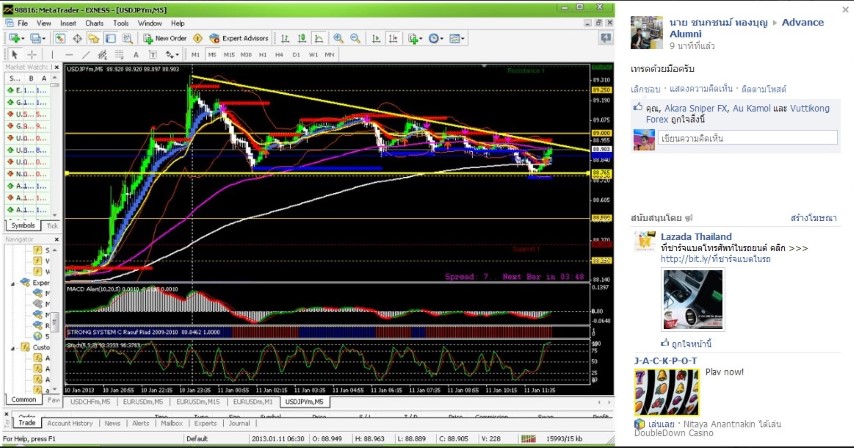This screenshot has width=854, height=448.
Task: Open the Lazada car charger ad thumbnail
Action: click(x=693, y=299)
